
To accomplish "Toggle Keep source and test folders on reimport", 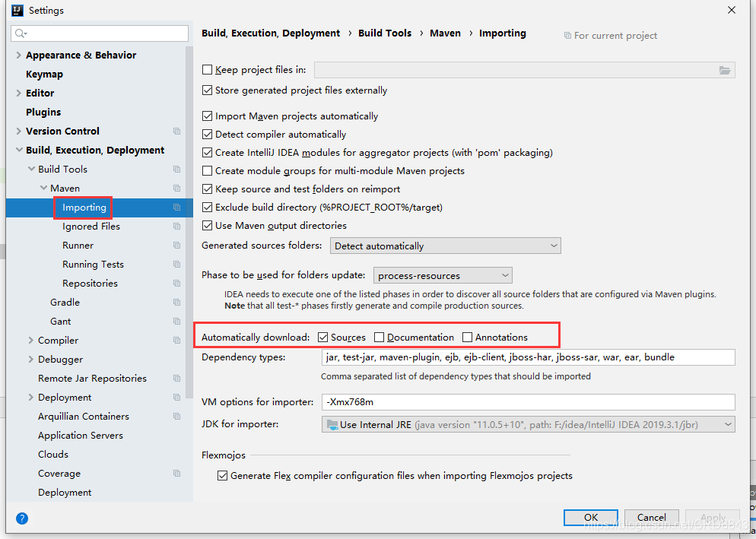I will (208, 189).
